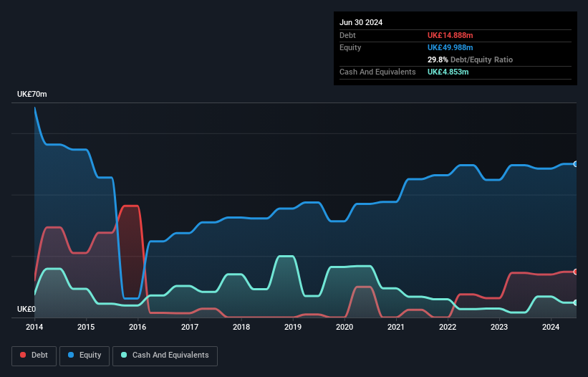Click the blue Equity legend dot
Viewport: 588px width, 377px height.
pyautogui.click(x=71, y=355)
